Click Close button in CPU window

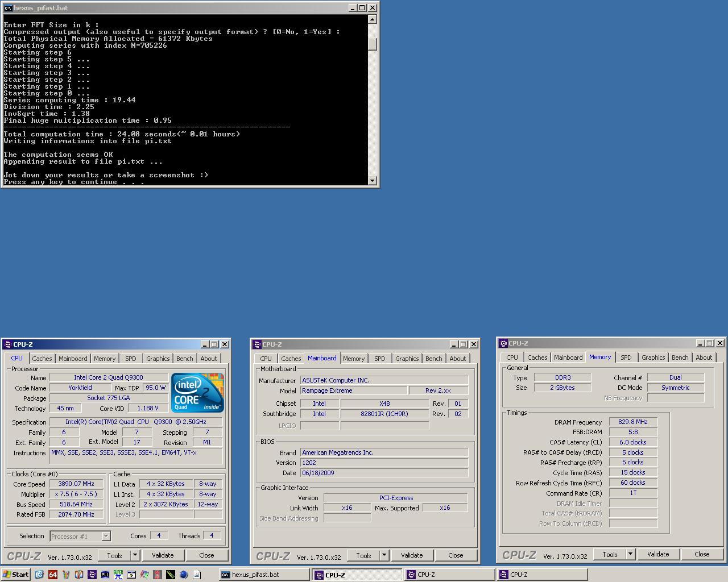pyautogui.click(x=206, y=555)
